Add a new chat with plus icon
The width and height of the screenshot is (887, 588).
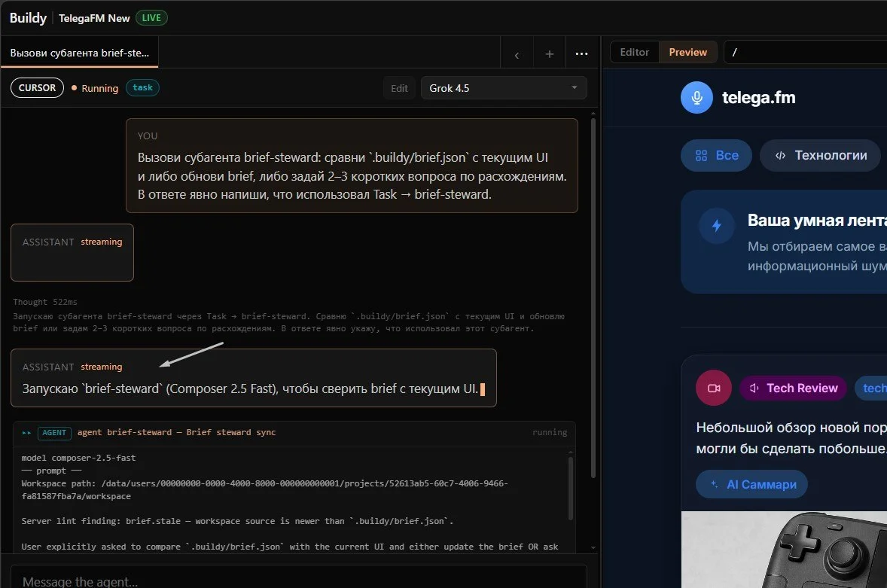pyautogui.click(x=549, y=54)
